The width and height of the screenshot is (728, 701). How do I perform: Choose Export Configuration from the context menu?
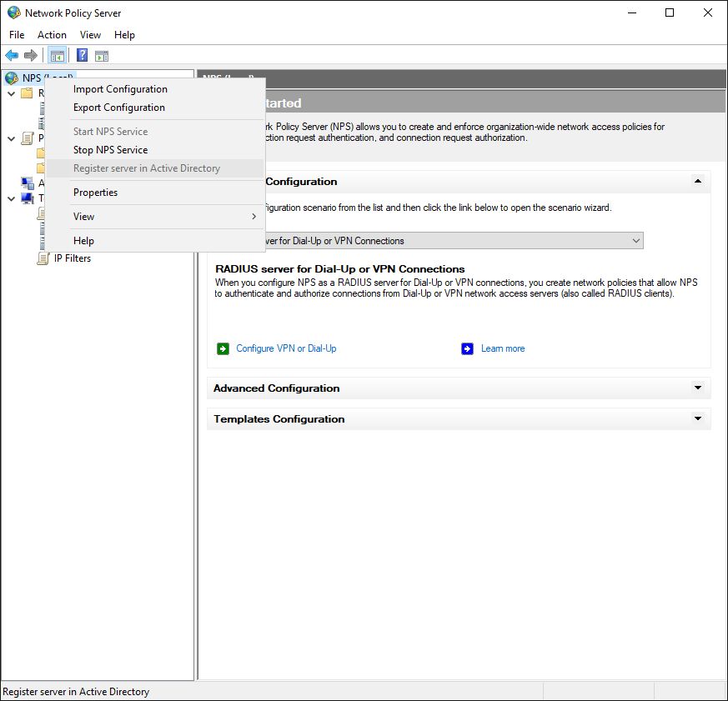pyautogui.click(x=155, y=108)
